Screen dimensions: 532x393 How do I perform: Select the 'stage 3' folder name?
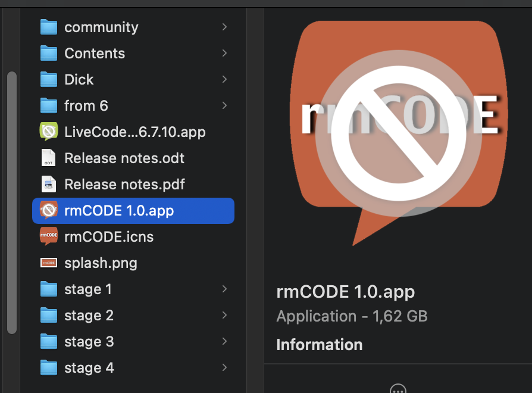pyautogui.click(x=89, y=342)
